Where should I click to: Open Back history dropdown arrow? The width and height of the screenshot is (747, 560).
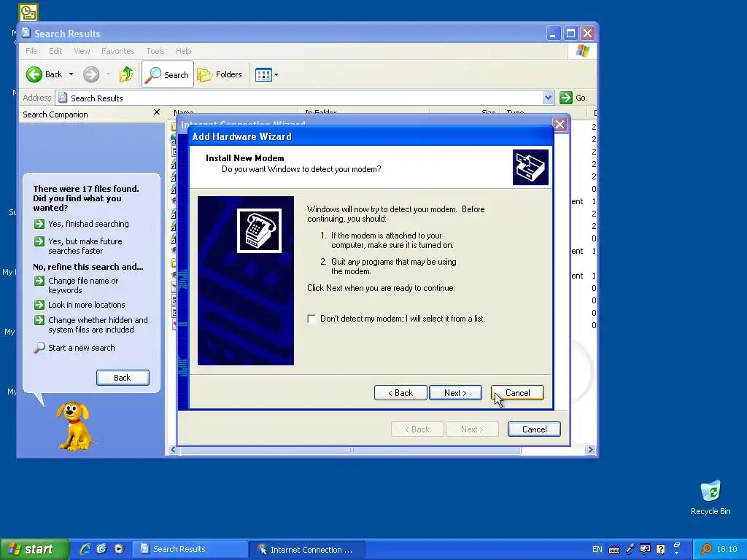pyautogui.click(x=71, y=74)
